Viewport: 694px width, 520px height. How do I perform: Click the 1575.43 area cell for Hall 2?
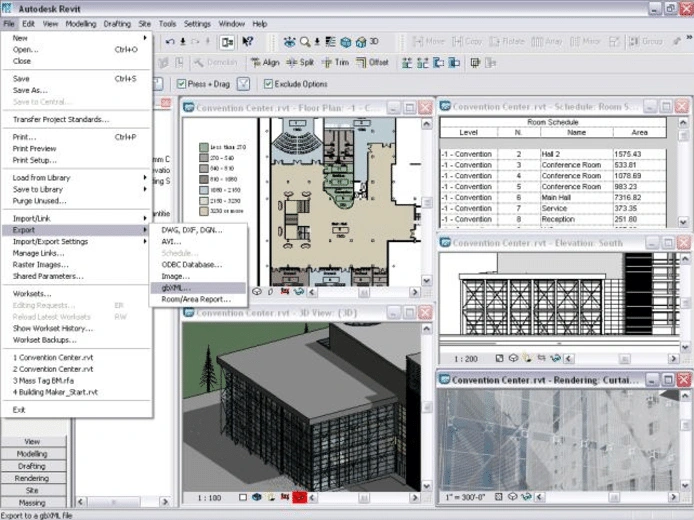point(639,154)
